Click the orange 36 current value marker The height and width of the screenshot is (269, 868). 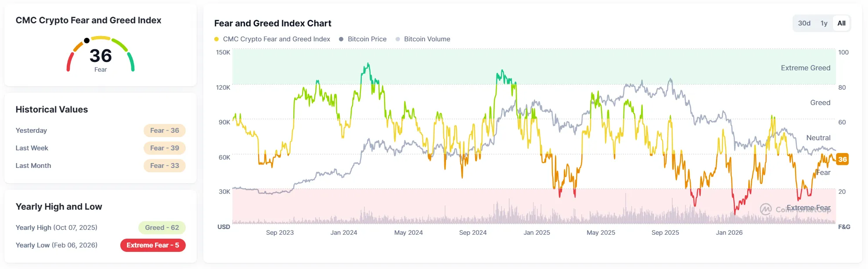tap(842, 159)
